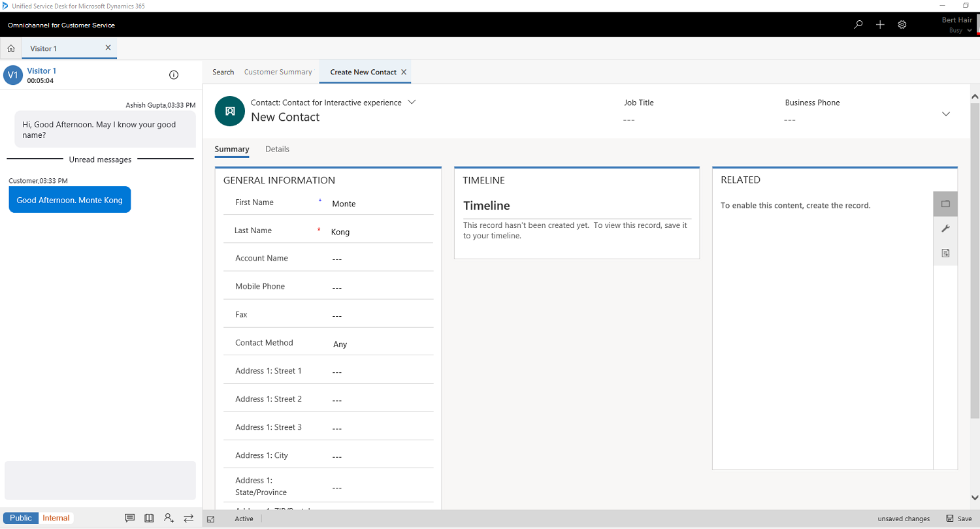Image resolution: width=980 pixels, height=529 pixels.
Task: Open knowledge book icon in chat toolbar
Action: pyautogui.click(x=149, y=518)
